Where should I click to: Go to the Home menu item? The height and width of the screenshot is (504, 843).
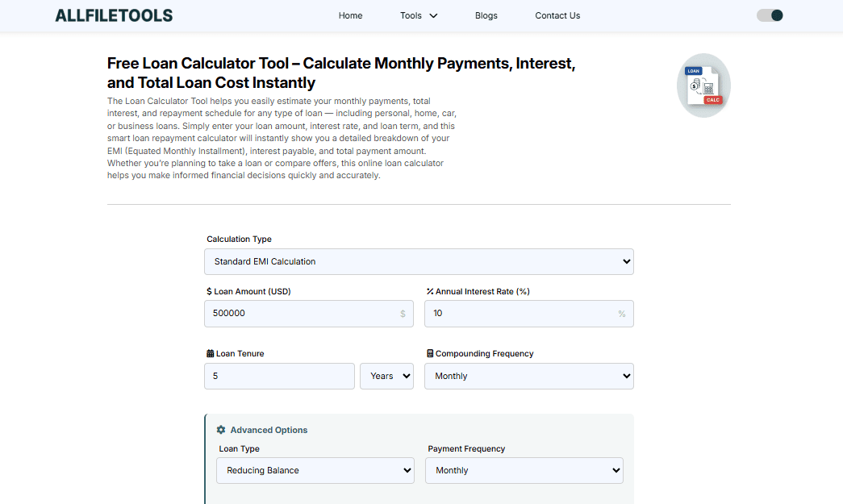(350, 15)
